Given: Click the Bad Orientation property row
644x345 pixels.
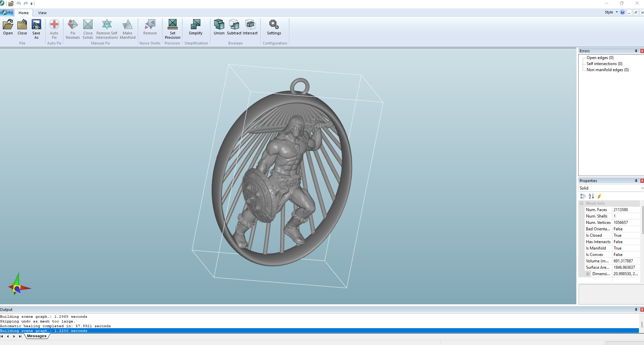Looking at the screenshot, I should coord(612,229).
